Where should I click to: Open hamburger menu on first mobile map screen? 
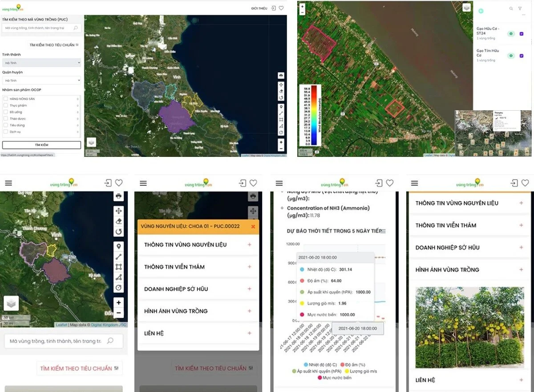(8, 183)
